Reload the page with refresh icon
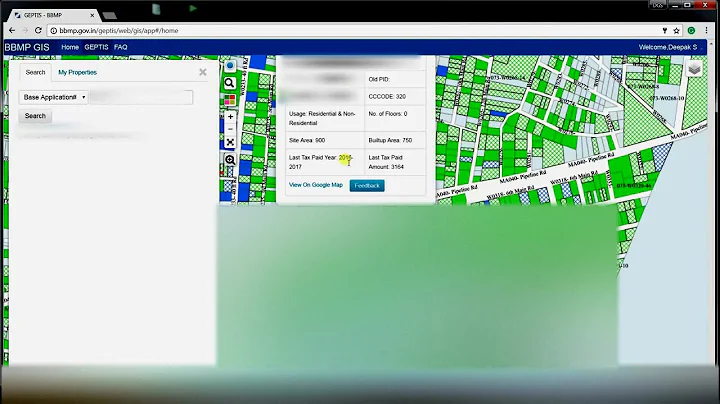Screen dimensions: 720x404 coord(39,30)
